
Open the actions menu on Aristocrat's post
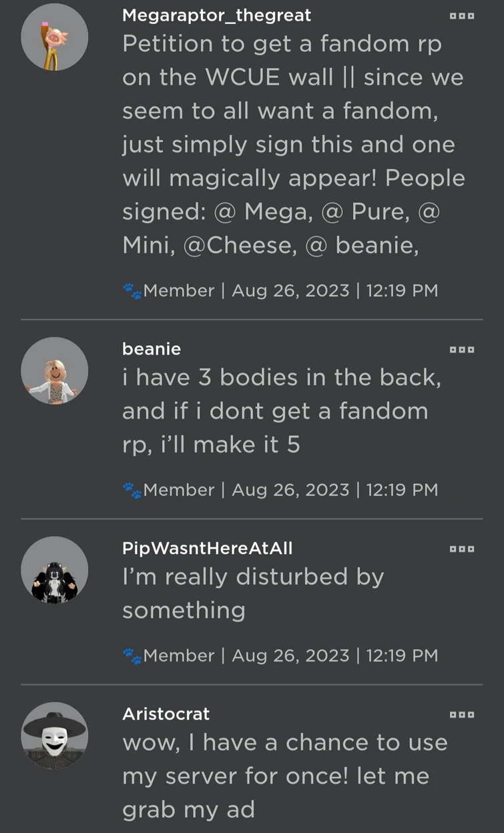click(462, 714)
